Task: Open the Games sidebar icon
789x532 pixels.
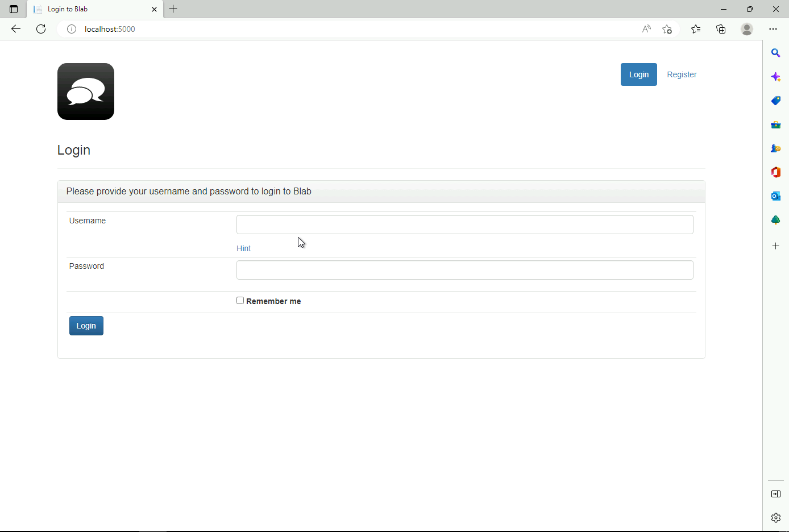Action: (x=776, y=148)
